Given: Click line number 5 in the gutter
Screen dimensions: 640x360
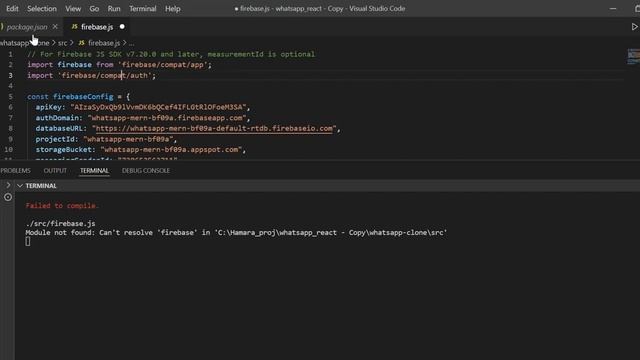Looking at the screenshot, I should (10, 97).
